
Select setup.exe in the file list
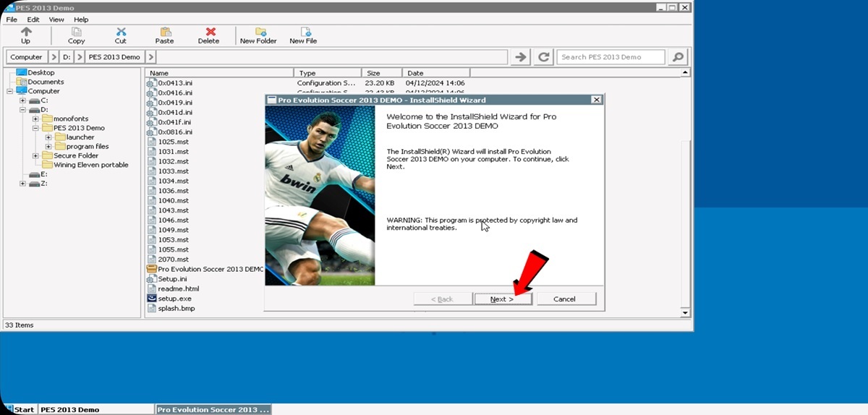coord(174,298)
